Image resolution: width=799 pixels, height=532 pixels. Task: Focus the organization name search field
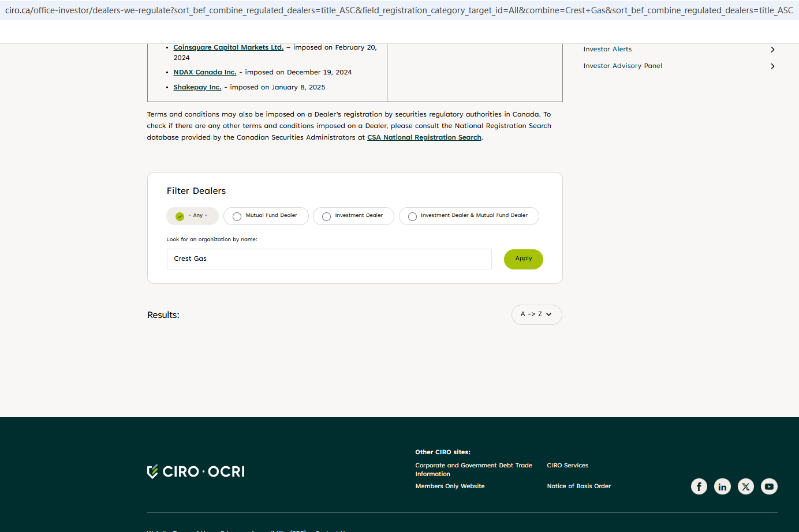pos(329,259)
